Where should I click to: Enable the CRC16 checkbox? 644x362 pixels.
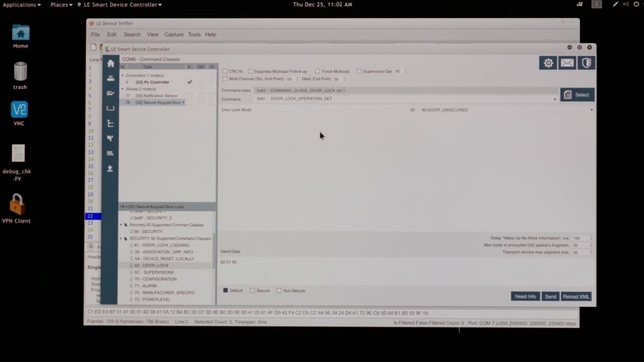225,72
